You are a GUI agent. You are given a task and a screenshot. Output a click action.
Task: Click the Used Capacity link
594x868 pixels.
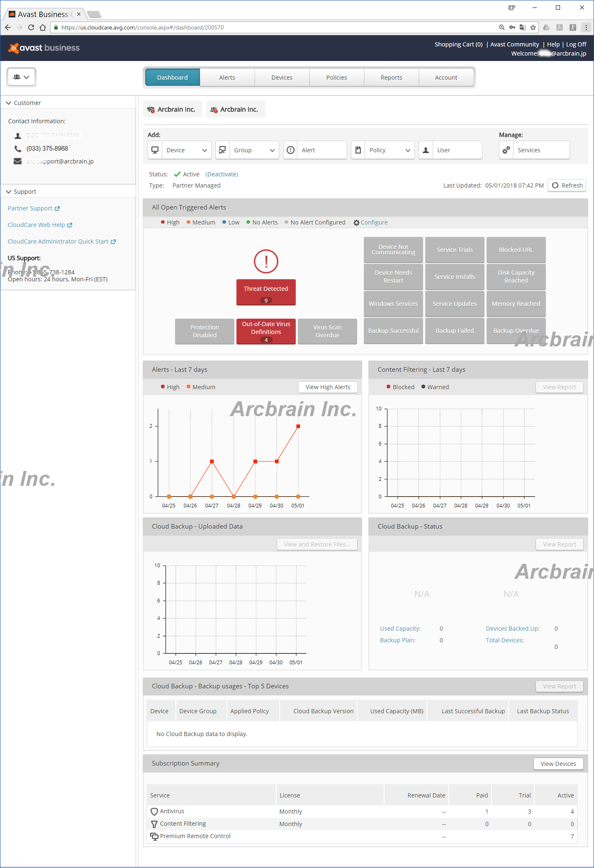[400, 629]
